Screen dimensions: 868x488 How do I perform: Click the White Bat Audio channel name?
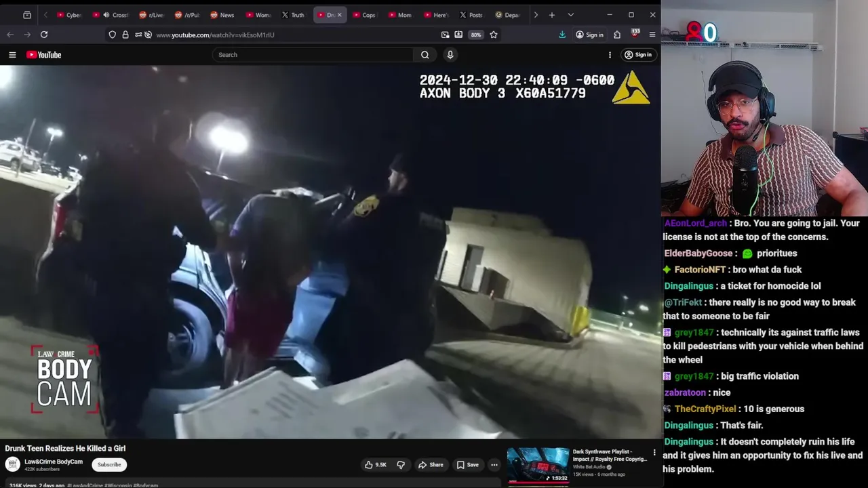pyautogui.click(x=590, y=467)
